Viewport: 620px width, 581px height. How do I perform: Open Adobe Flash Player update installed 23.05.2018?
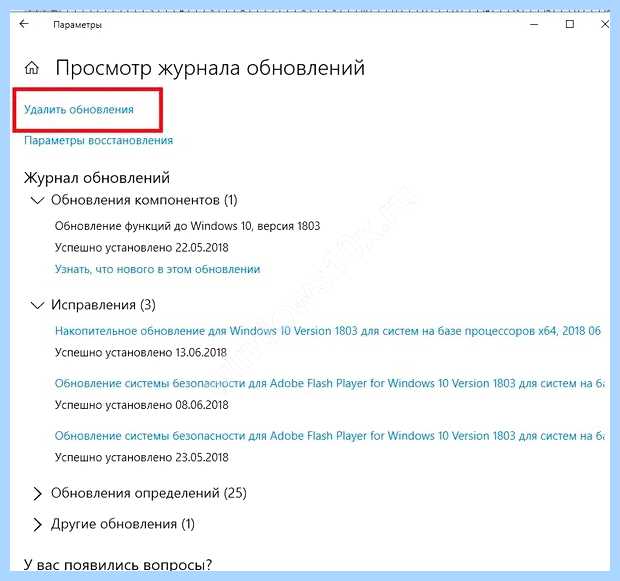click(x=329, y=436)
